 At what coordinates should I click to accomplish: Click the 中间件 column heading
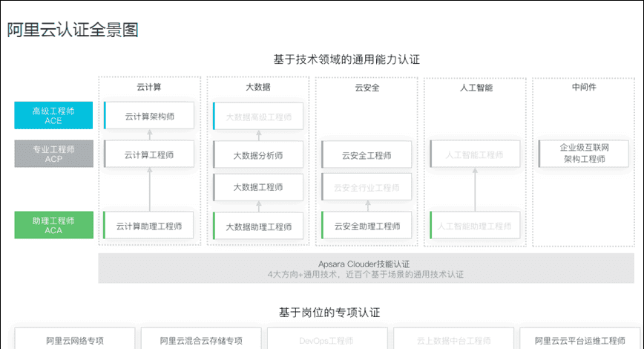pos(584,87)
